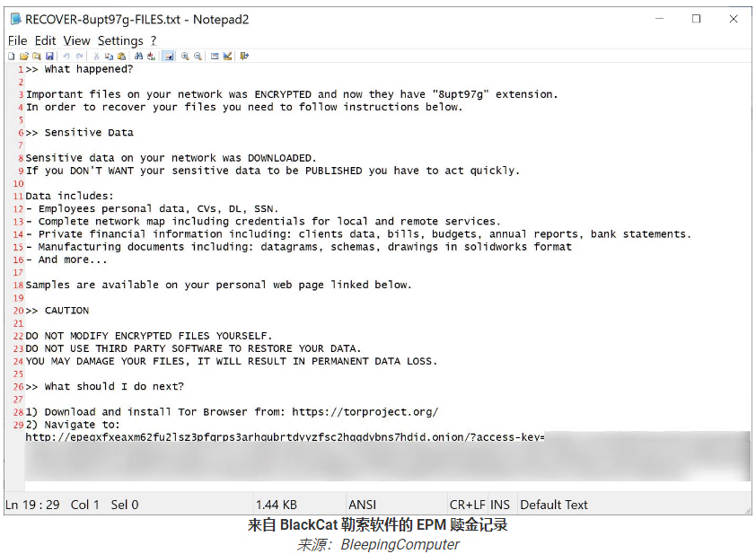Image resolution: width=756 pixels, height=554 pixels.
Task: Click the Zoom Out magnifier icon
Action: click(198, 57)
